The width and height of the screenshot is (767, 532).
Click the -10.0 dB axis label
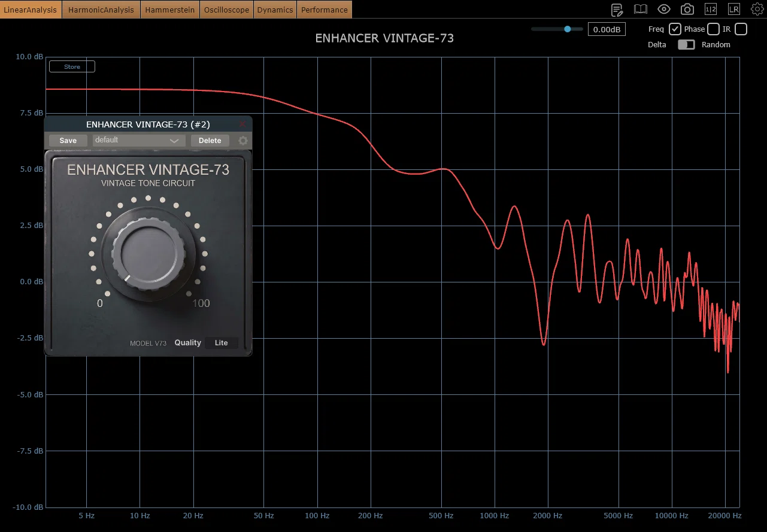click(x=28, y=507)
